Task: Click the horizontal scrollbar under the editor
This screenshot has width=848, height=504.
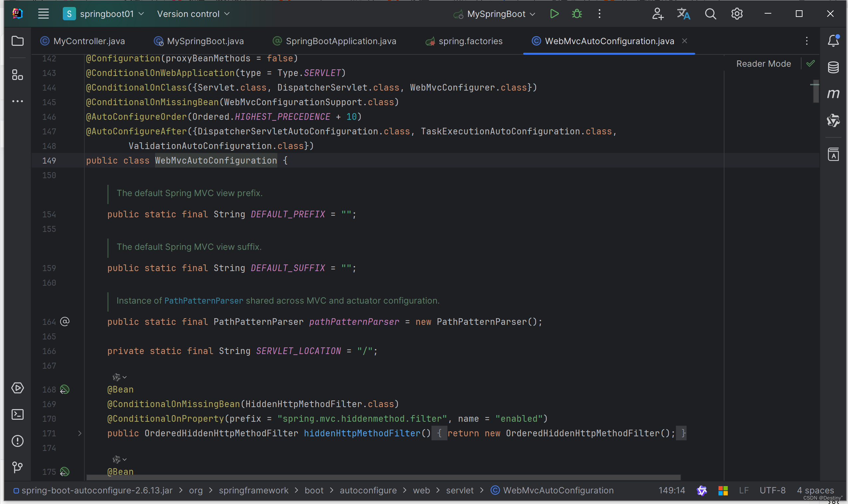Action: (x=383, y=477)
